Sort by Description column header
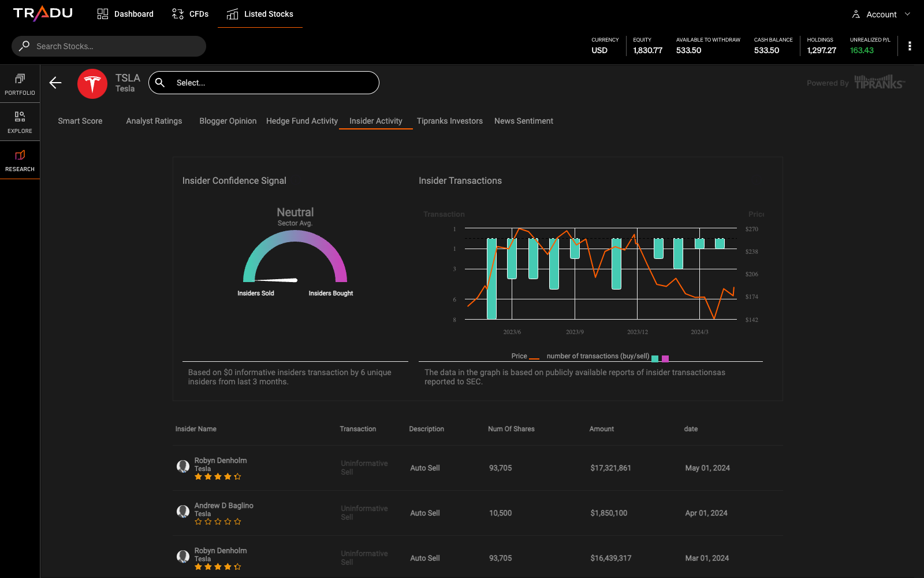Viewport: 924px width, 578px height. 427,429
